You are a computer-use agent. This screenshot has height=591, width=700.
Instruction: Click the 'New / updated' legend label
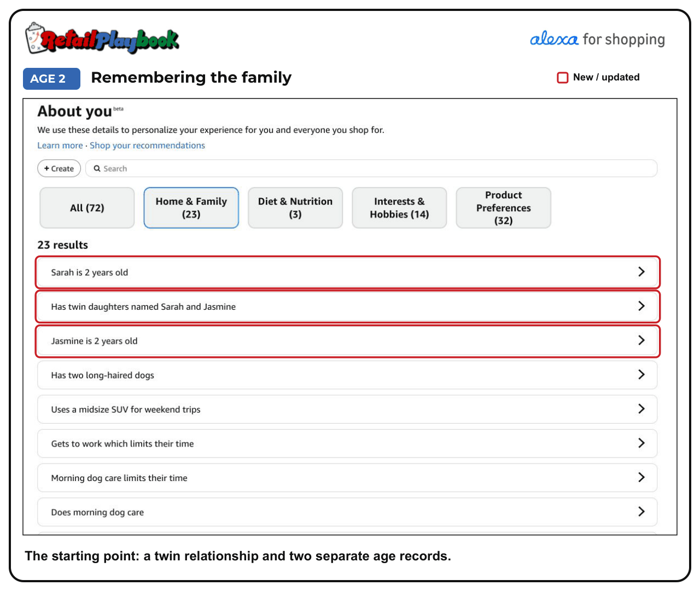point(606,77)
